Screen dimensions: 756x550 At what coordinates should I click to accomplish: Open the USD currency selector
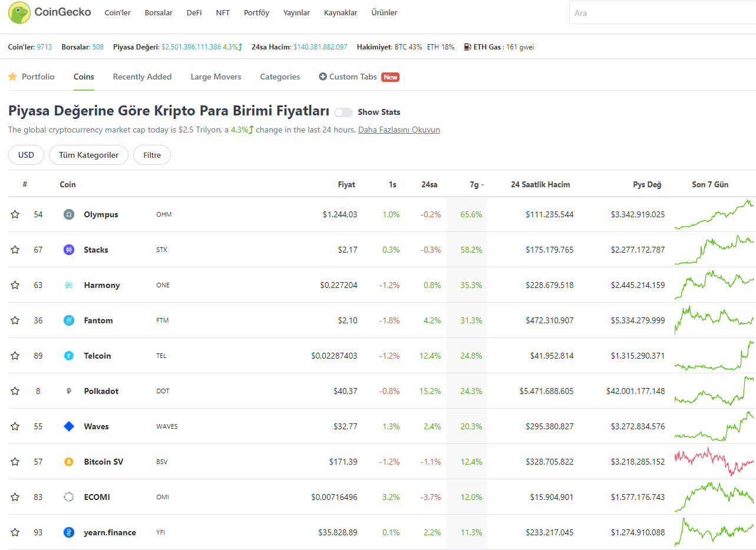pos(26,155)
